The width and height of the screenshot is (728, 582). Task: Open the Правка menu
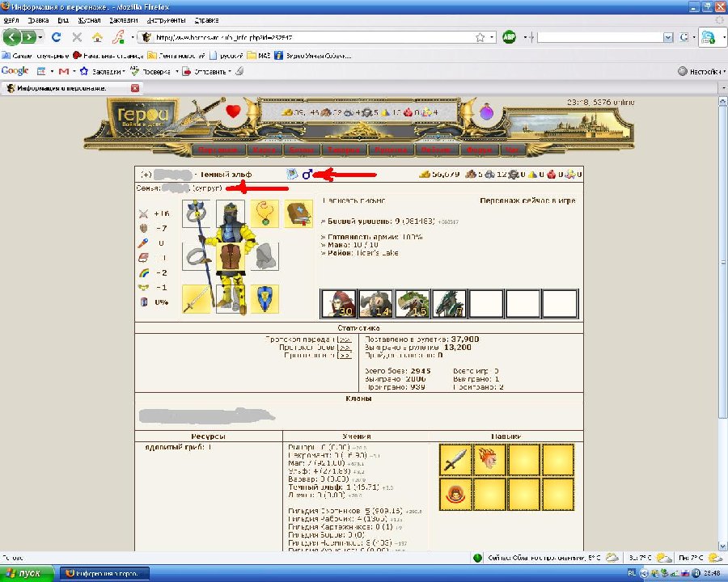point(38,20)
